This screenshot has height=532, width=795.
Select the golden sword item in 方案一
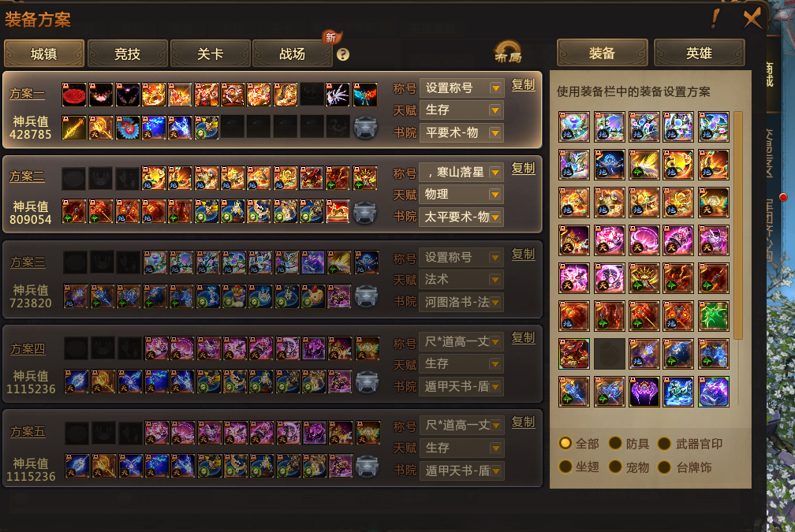click(74, 127)
